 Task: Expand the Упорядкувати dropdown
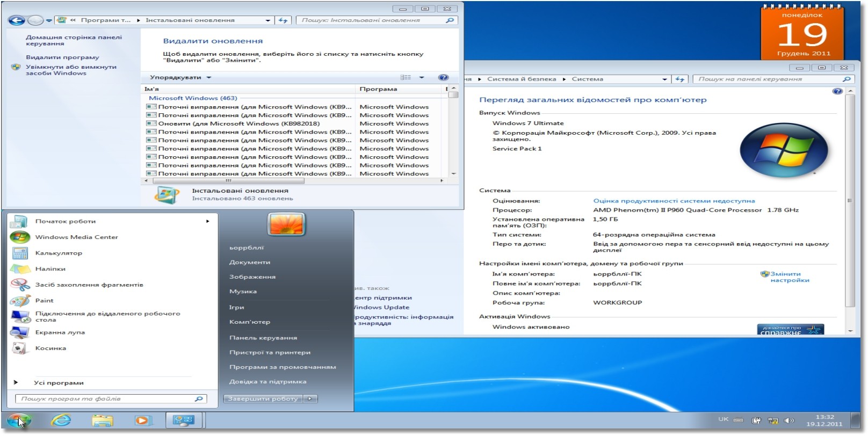(x=180, y=77)
